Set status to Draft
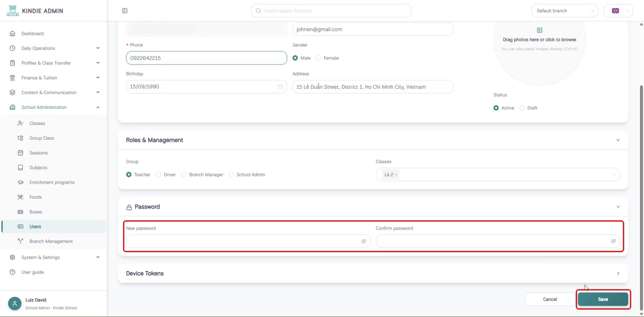Image resolution: width=644 pixels, height=317 pixels. [522, 108]
